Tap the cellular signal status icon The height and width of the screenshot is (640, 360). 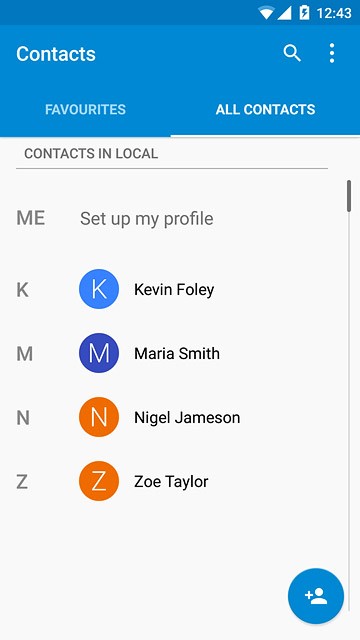click(284, 13)
